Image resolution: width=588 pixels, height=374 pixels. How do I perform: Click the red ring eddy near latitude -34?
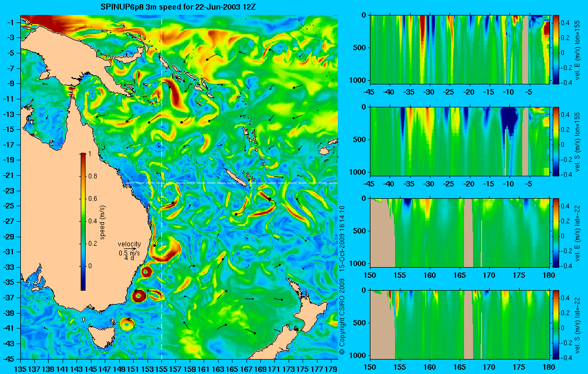coord(146,272)
